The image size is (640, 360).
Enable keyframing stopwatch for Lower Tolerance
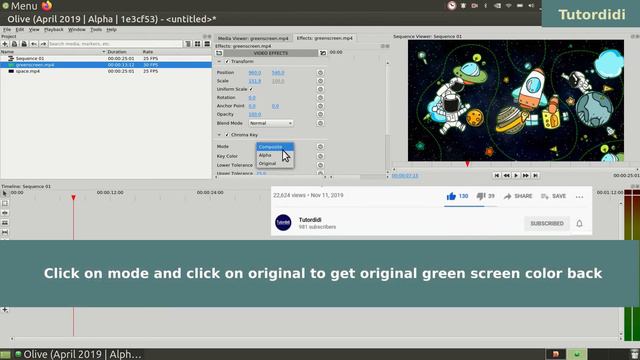tap(320, 165)
